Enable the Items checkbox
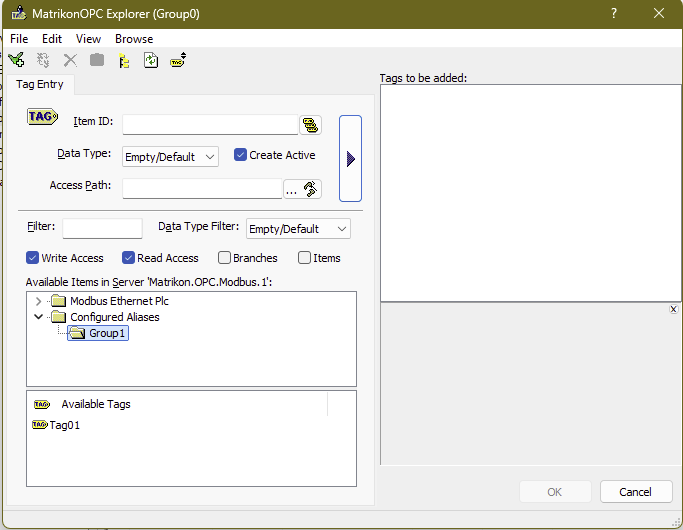The height and width of the screenshot is (530, 683). coord(304,258)
